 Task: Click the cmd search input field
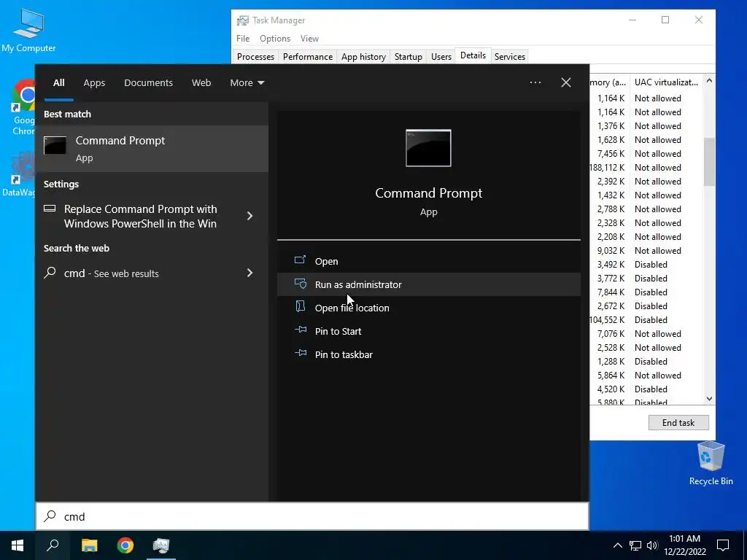312,516
